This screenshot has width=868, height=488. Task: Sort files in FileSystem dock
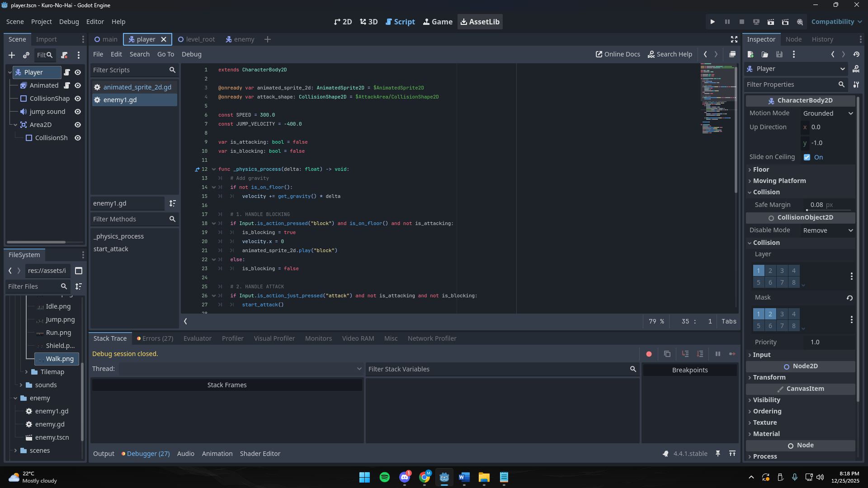78,286
